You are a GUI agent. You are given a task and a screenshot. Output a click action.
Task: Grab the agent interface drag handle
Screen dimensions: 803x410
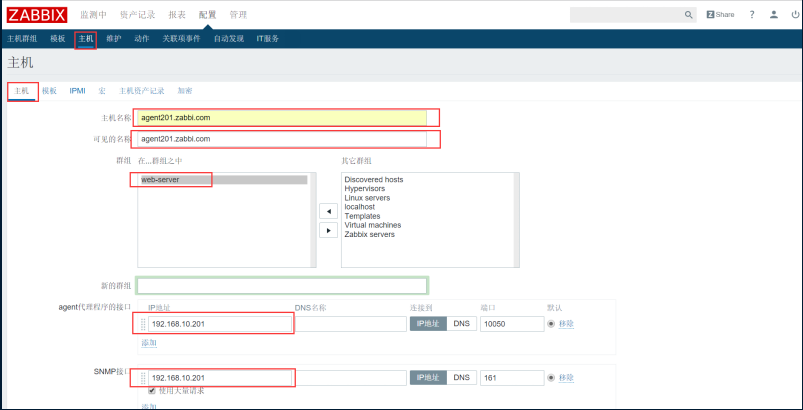coord(143,324)
